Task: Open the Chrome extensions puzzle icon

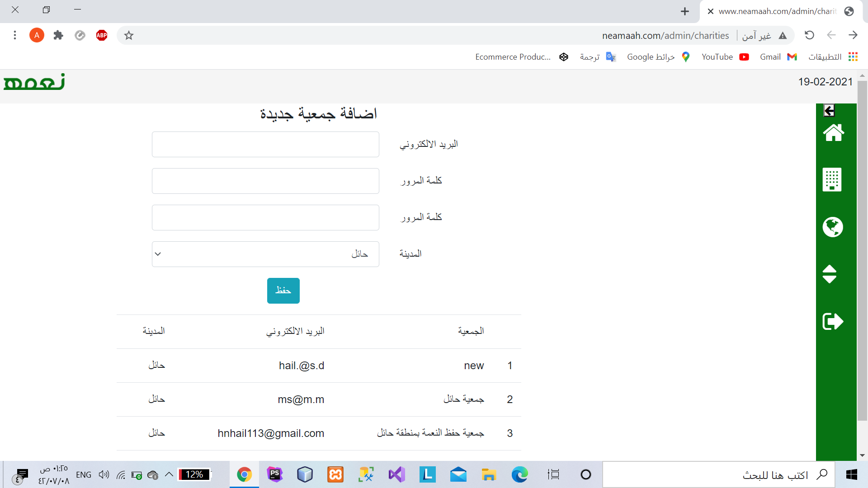Action: 58,35
